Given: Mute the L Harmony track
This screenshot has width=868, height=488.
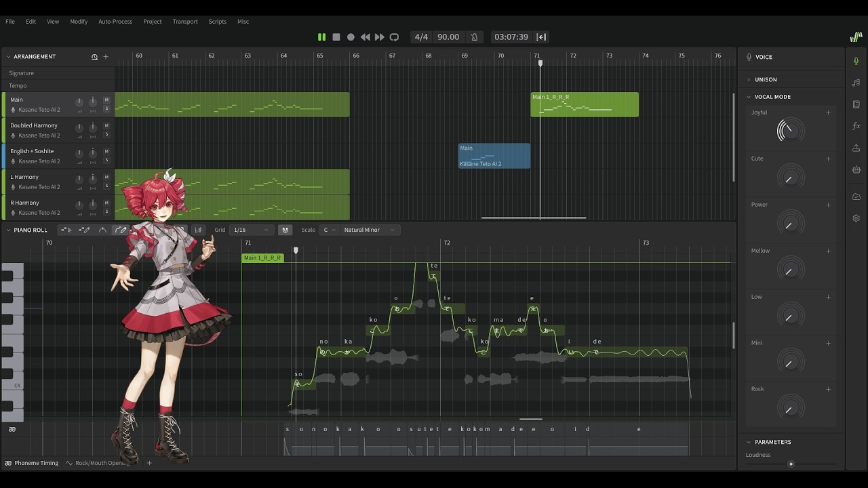Looking at the screenshot, I should (106, 178).
